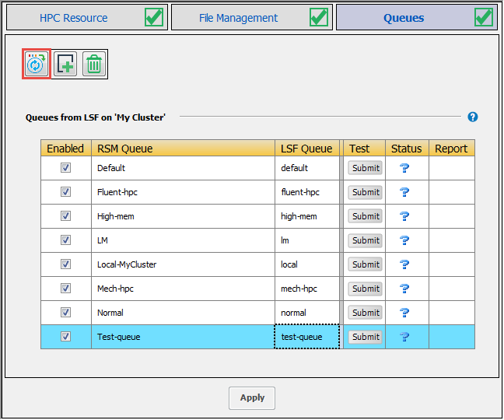
Task: Click status question icon for Default queue
Action: pos(404,168)
